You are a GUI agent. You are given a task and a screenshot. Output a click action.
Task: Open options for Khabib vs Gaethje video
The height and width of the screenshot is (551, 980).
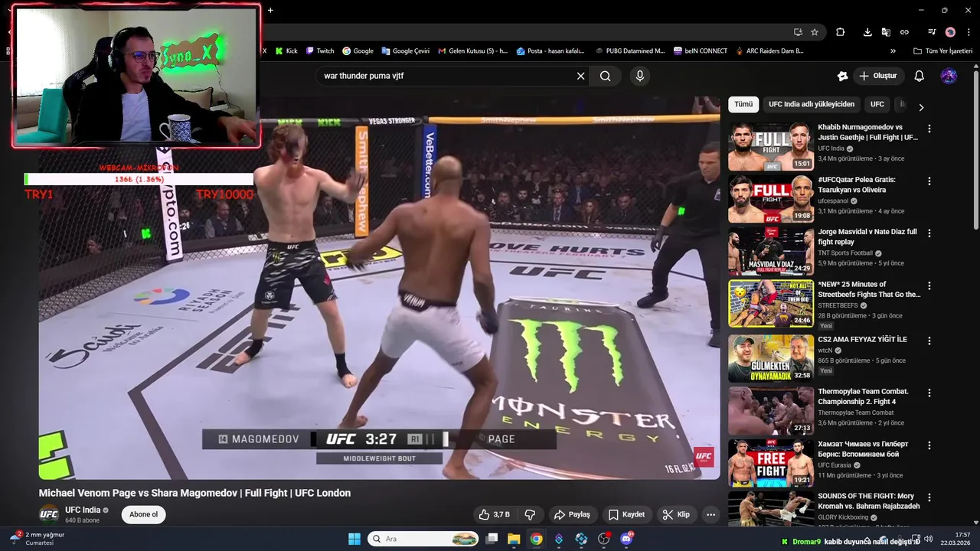[929, 129]
